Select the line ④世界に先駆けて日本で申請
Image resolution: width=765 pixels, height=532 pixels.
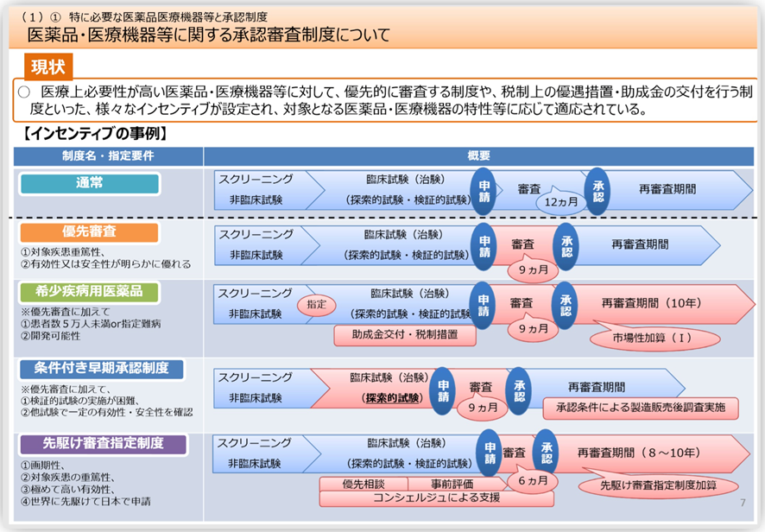click(x=85, y=502)
